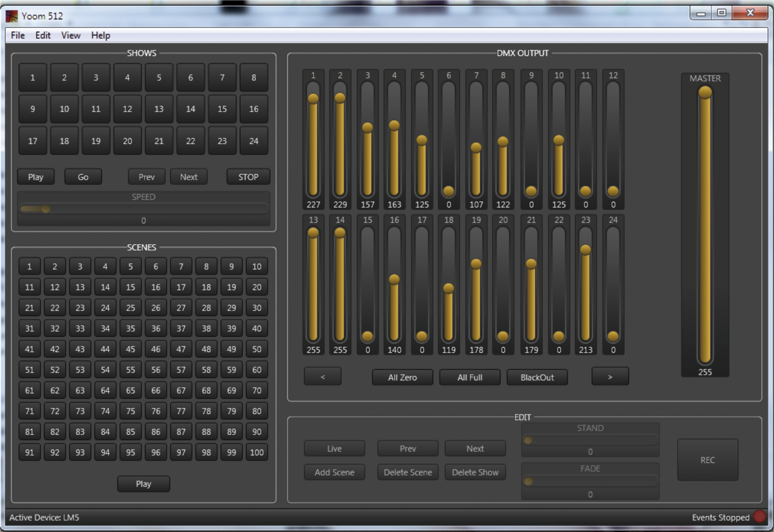Image resolution: width=774 pixels, height=532 pixels.
Task: Click the FADE slider handle
Action: [x=528, y=481]
